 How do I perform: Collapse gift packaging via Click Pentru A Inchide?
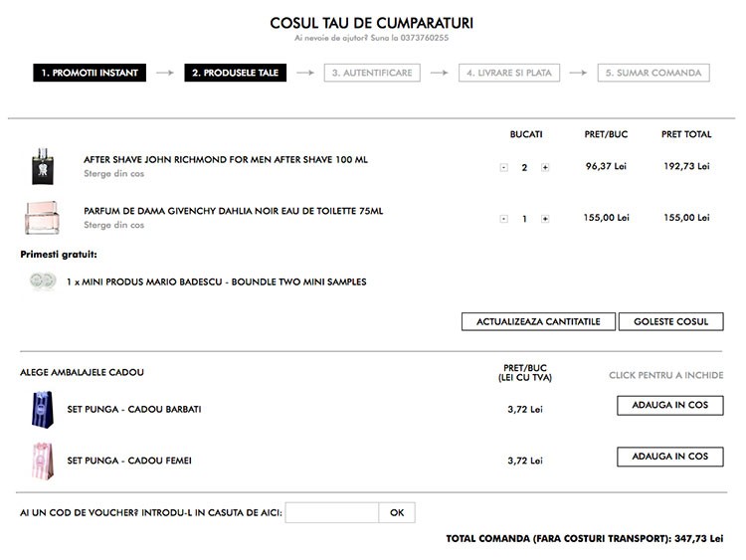click(x=665, y=375)
